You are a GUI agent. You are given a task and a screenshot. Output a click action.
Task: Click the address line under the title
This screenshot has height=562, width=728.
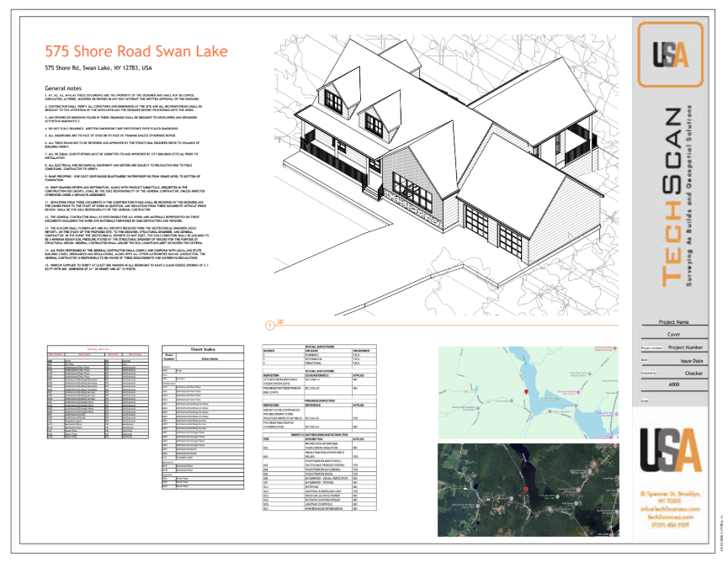98,68
